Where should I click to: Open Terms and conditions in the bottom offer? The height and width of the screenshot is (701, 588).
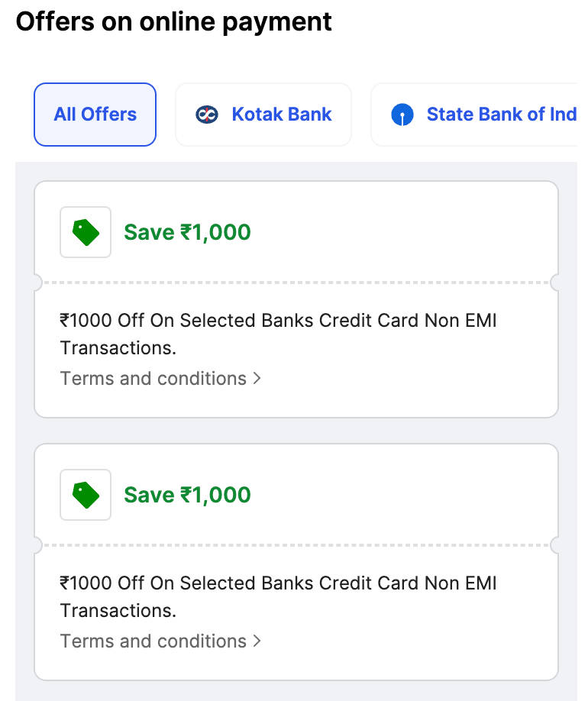pos(153,641)
